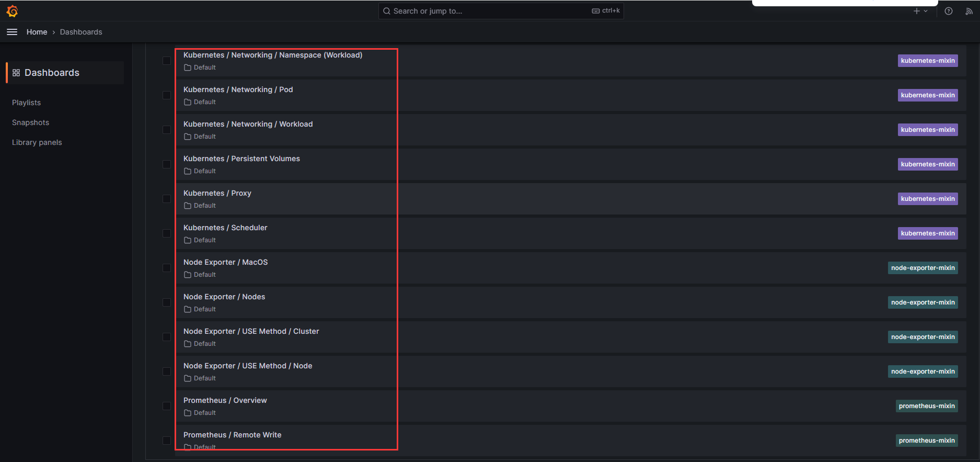
Task: Open Node Exporter / USE Method / Node
Action: [x=248, y=366]
